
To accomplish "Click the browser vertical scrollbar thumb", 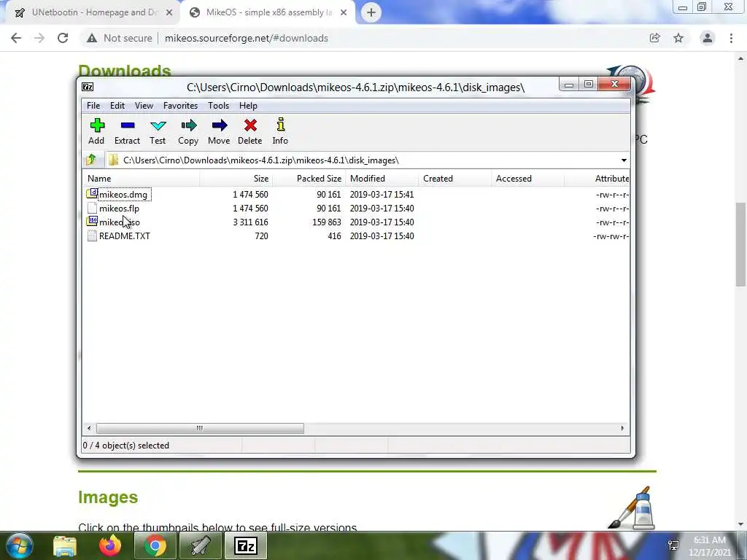I will (x=740, y=244).
